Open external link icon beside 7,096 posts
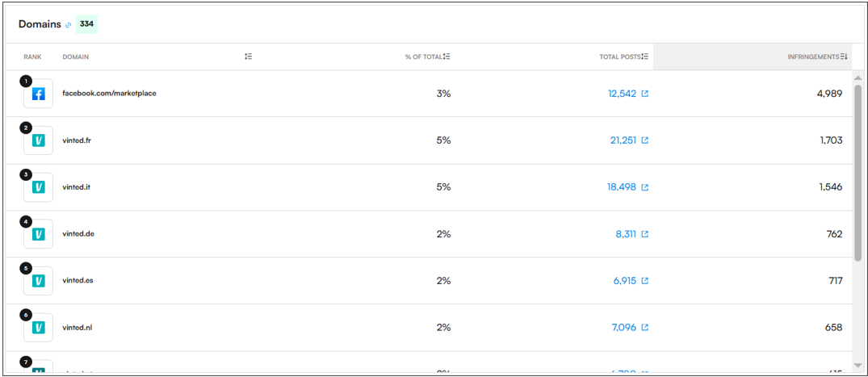The height and width of the screenshot is (377, 868). point(645,328)
